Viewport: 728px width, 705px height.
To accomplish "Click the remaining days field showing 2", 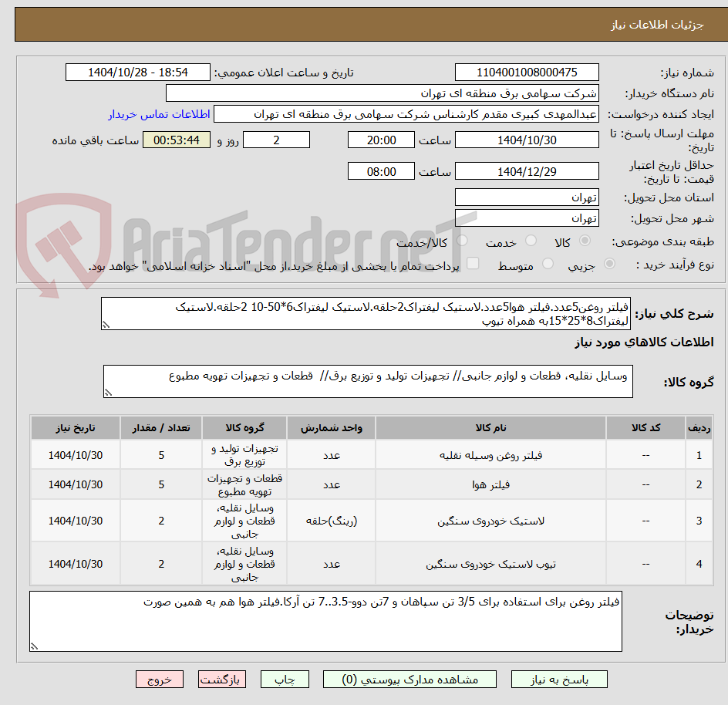I will pyautogui.click(x=276, y=140).
